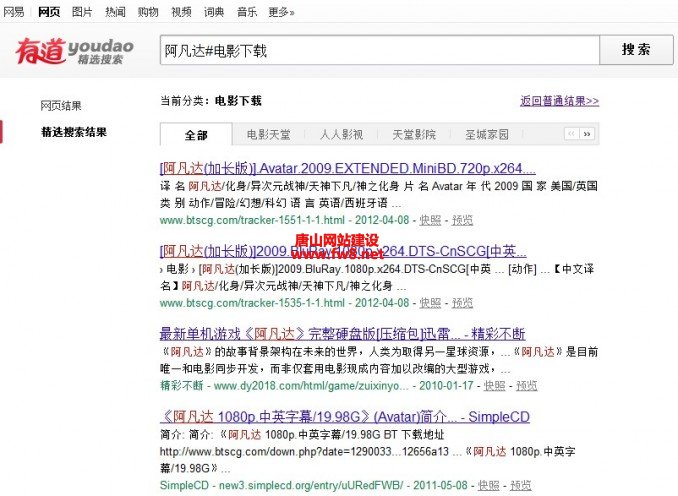Screen dimensions: 678x496
Task: Switch to 购物 search
Action: (x=148, y=12)
